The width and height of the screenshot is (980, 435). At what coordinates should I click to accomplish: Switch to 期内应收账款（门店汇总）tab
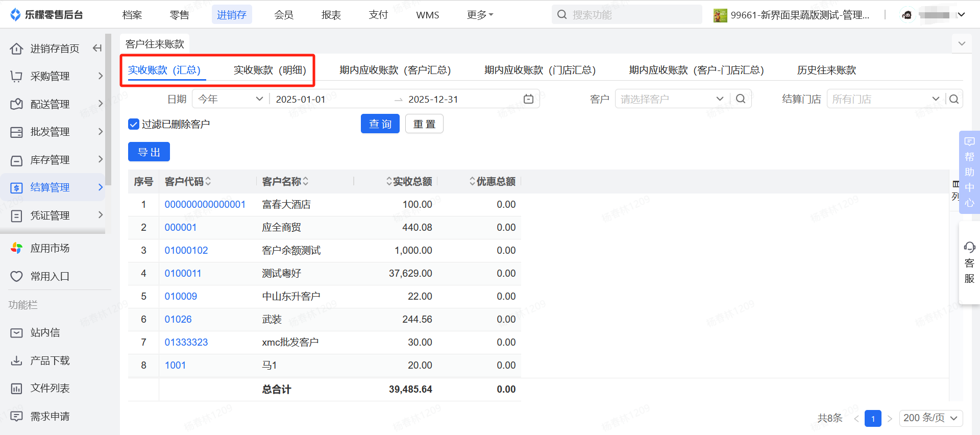[x=540, y=70]
